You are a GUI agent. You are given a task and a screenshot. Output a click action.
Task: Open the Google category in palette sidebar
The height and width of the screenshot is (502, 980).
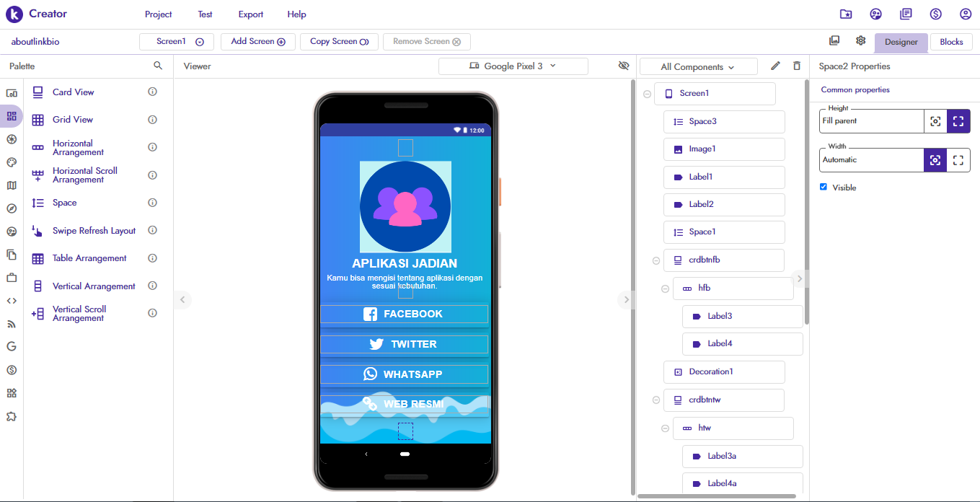click(12, 346)
